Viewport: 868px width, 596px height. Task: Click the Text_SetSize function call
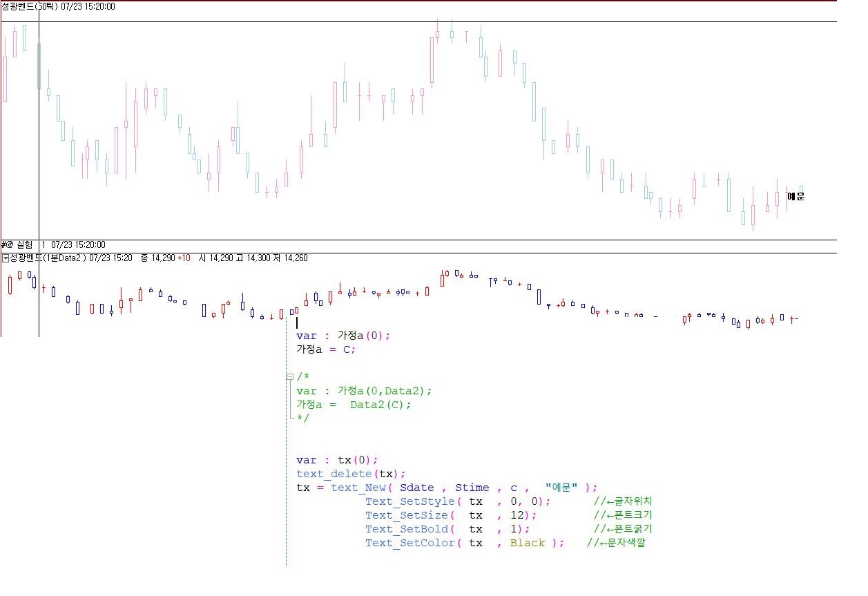point(409,515)
